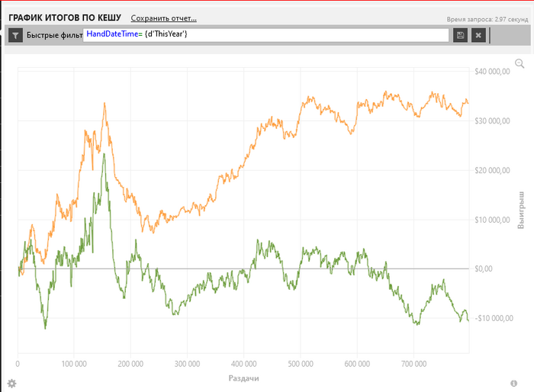Viewport: 534px width, 392px height.
Task: Click the orange line's highest peak near 150 000 hands
Action: point(105,103)
